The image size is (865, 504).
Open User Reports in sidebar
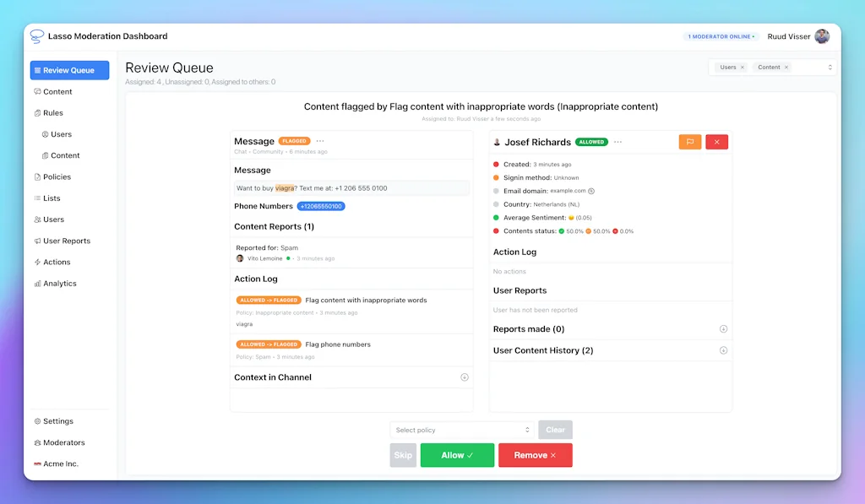(x=62, y=241)
